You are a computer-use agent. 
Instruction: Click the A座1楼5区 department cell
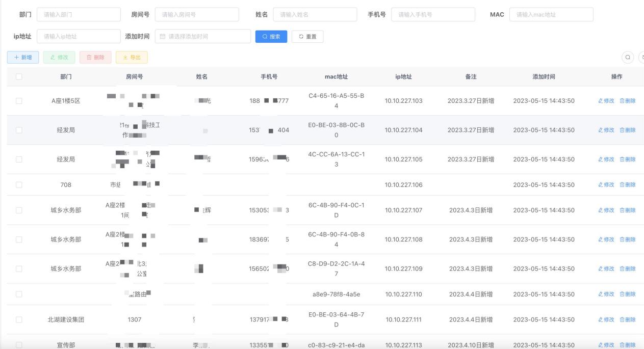66,101
